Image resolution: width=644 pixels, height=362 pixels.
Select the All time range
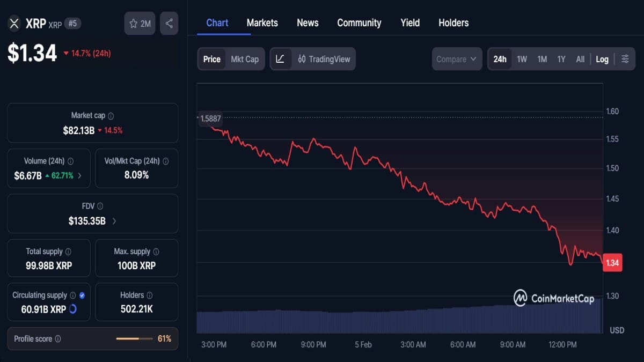tap(580, 59)
